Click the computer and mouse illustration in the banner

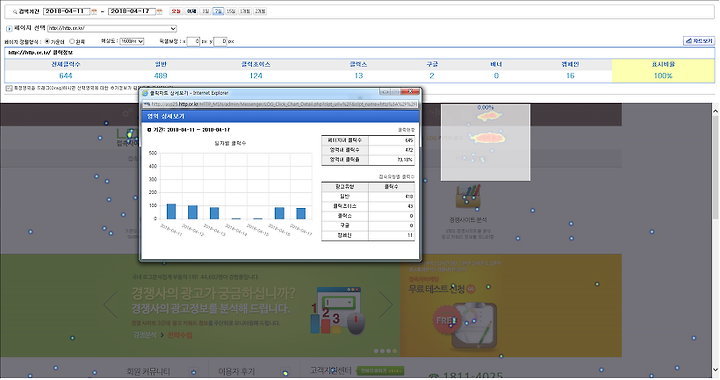(x=338, y=311)
